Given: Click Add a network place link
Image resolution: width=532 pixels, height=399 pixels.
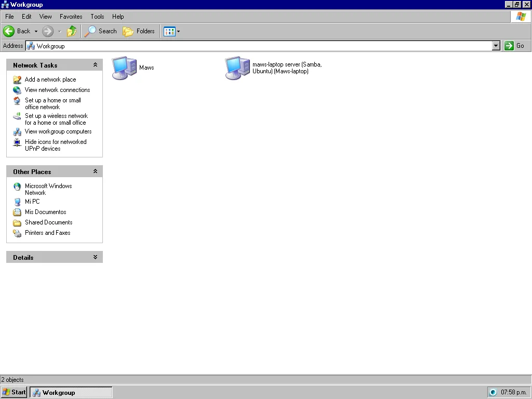Looking at the screenshot, I should coord(50,79).
